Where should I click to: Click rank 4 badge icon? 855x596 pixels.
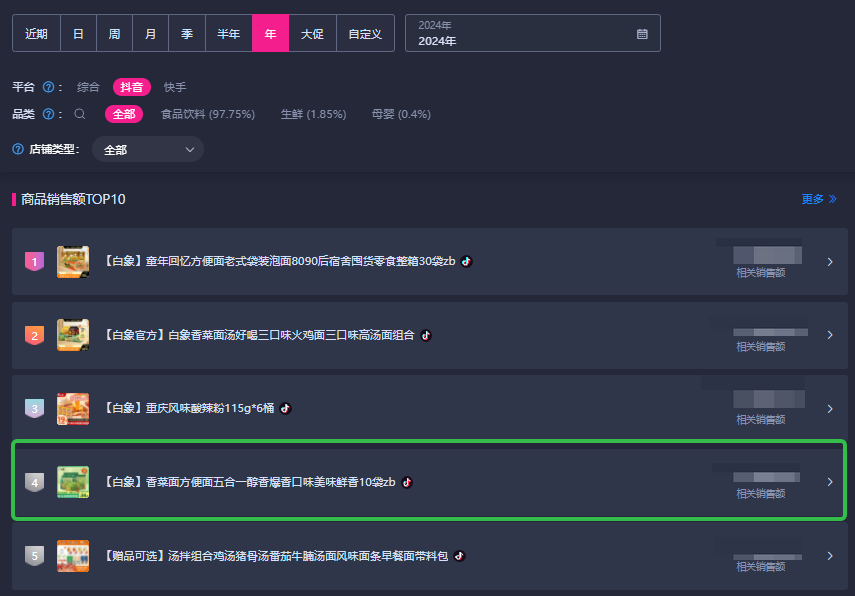(x=34, y=482)
